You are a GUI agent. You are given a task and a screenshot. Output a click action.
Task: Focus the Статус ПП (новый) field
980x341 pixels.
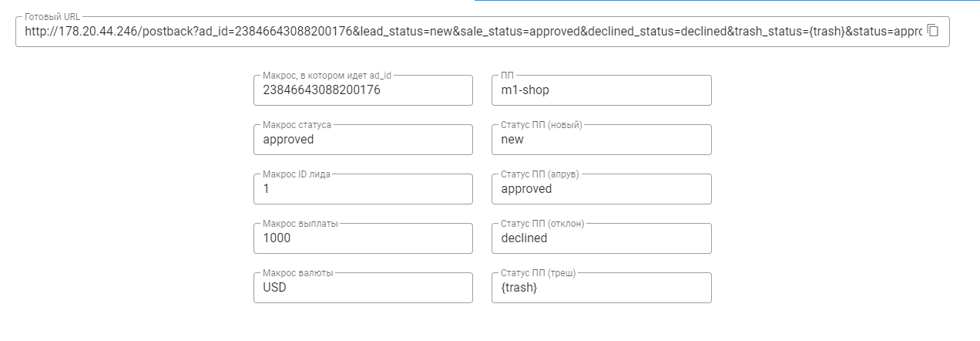point(602,140)
